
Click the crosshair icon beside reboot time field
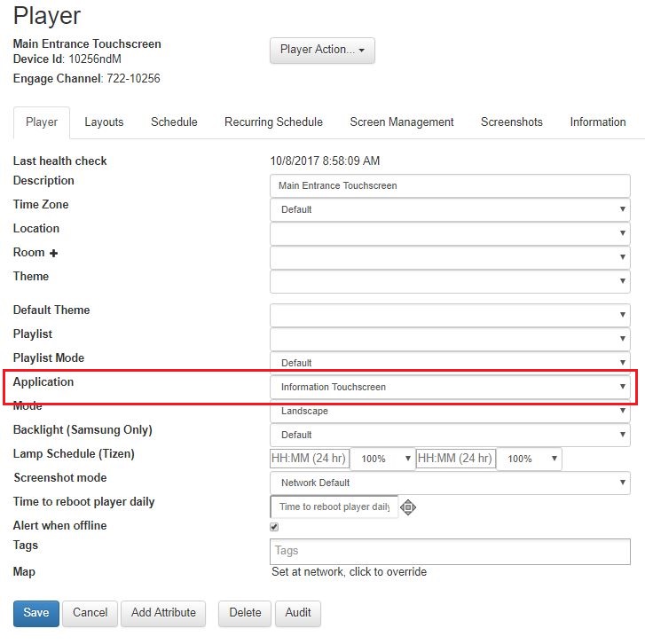[x=407, y=507]
